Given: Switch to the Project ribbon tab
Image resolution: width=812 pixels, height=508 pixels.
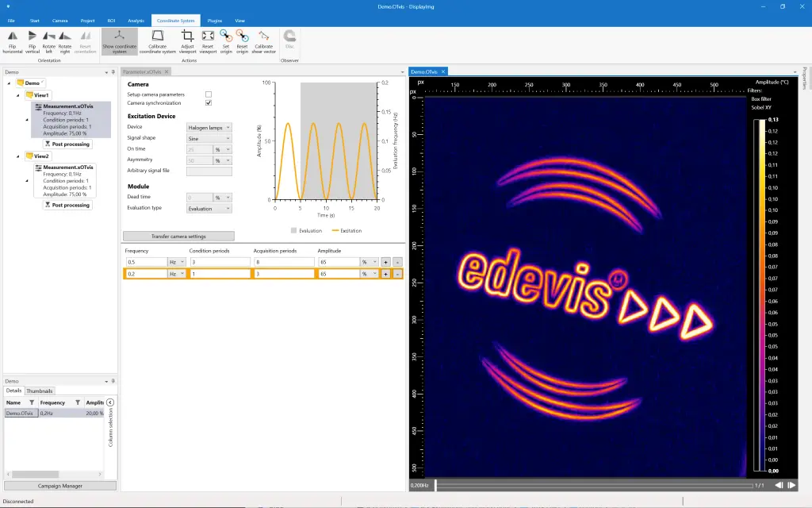Looking at the screenshot, I should click(x=87, y=21).
